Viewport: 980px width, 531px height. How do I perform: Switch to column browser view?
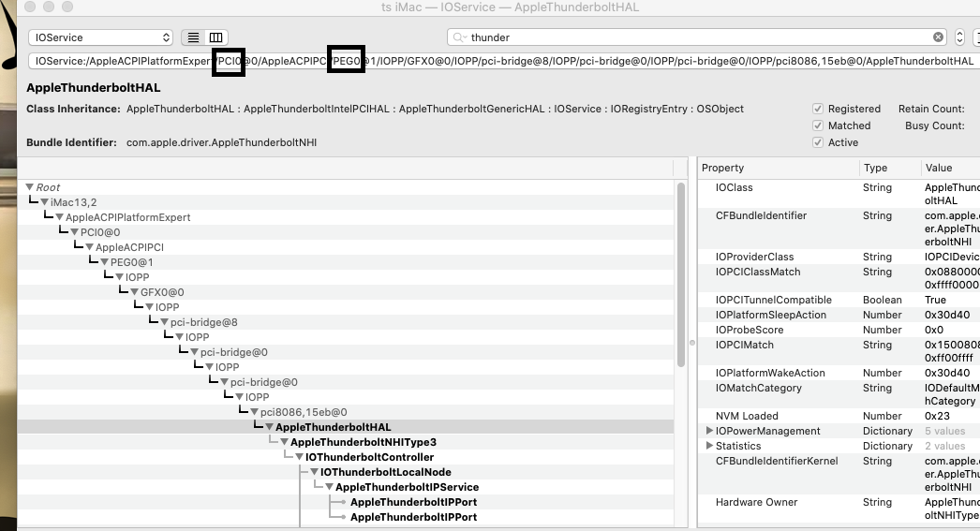click(x=215, y=37)
